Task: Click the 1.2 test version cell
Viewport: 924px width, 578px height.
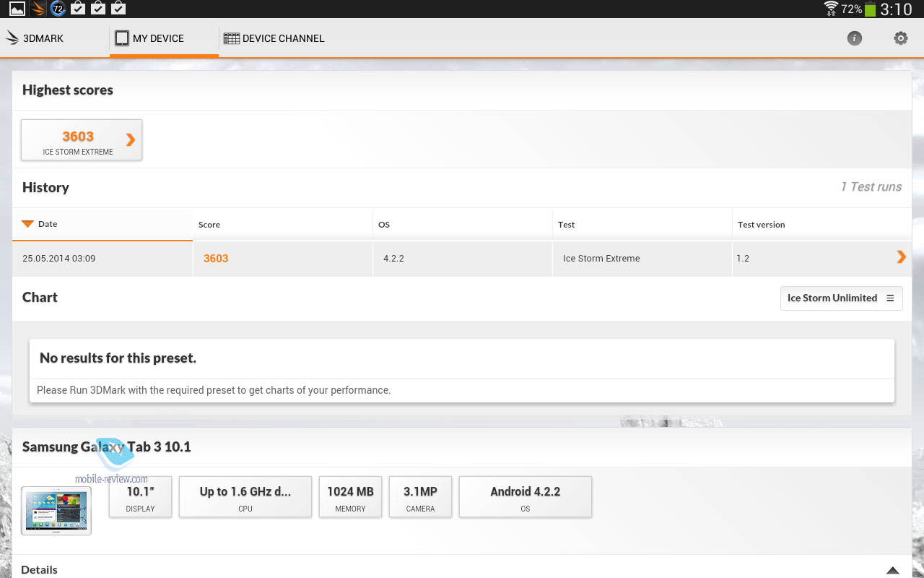Action: (743, 258)
